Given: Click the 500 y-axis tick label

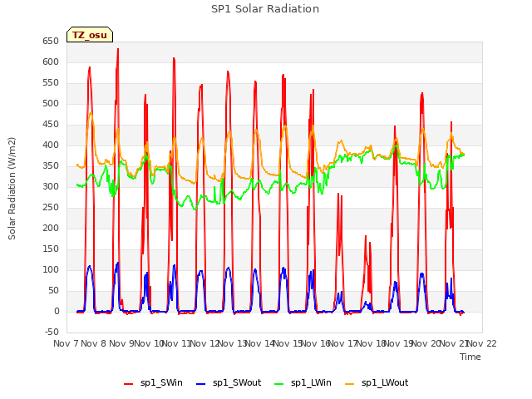Looking at the screenshot, I should (51, 103).
